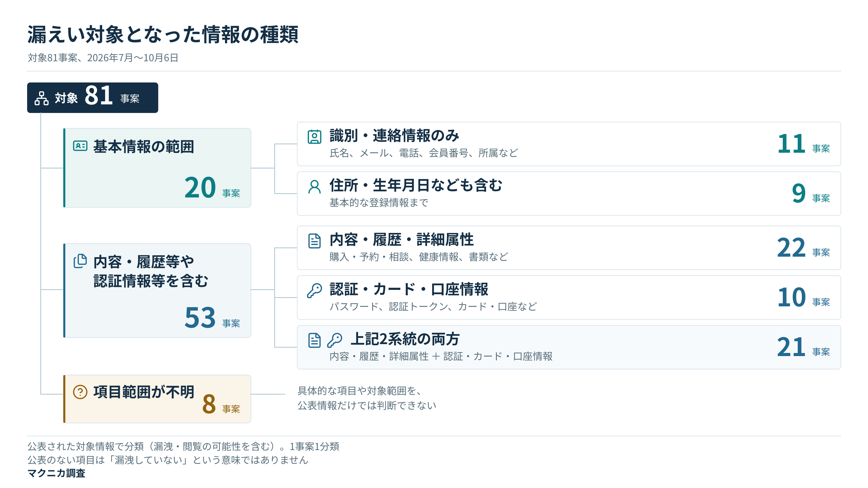Click the text 基本的な登録情報まで

pyautogui.click(x=379, y=203)
